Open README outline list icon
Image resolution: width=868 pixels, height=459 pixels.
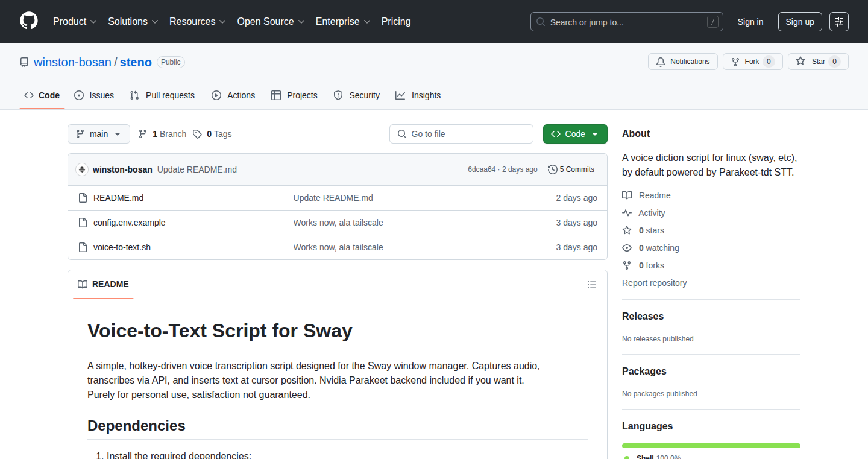tap(592, 285)
